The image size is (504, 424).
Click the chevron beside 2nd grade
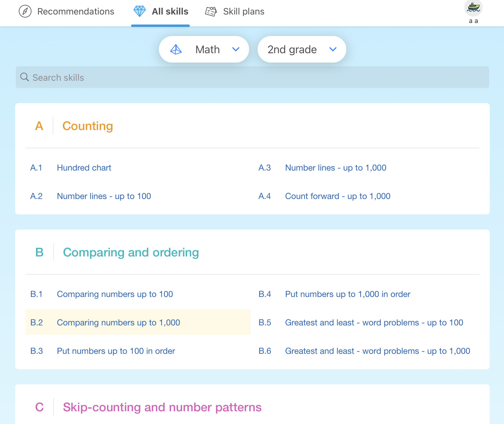[x=333, y=49]
